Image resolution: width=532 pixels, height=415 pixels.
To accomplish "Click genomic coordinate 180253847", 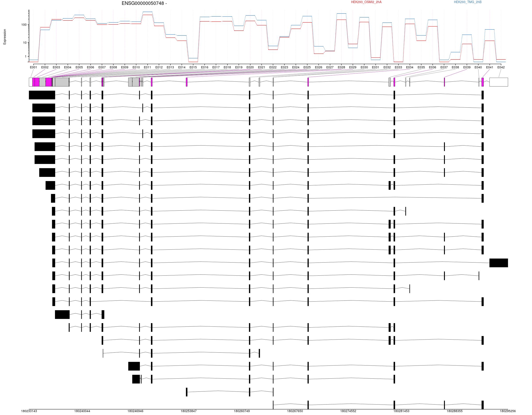I will pos(189,411).
